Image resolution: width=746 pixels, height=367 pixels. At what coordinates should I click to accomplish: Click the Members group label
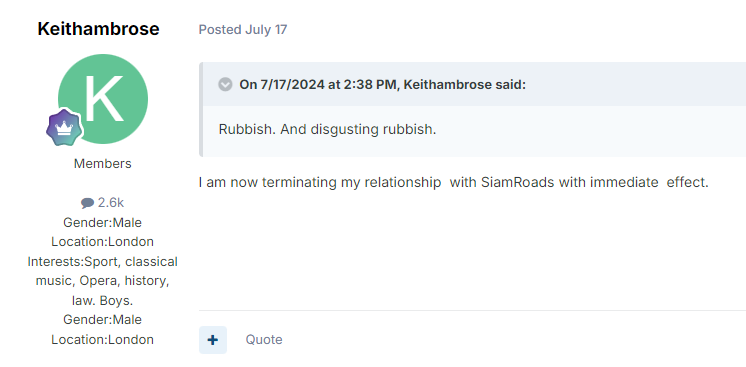point(103,164)
